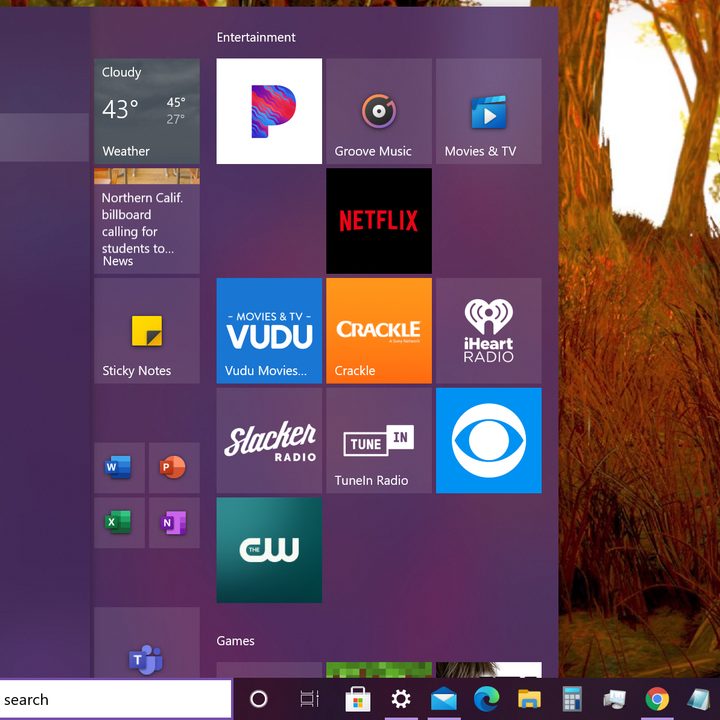Open the Weather live tile
The image size is (720, 720).
coord(147,111)
